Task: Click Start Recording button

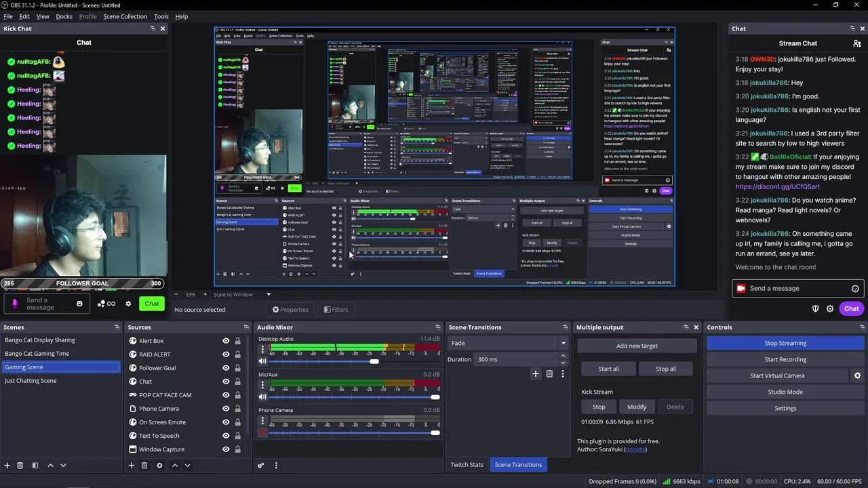Action: (785, 359)
